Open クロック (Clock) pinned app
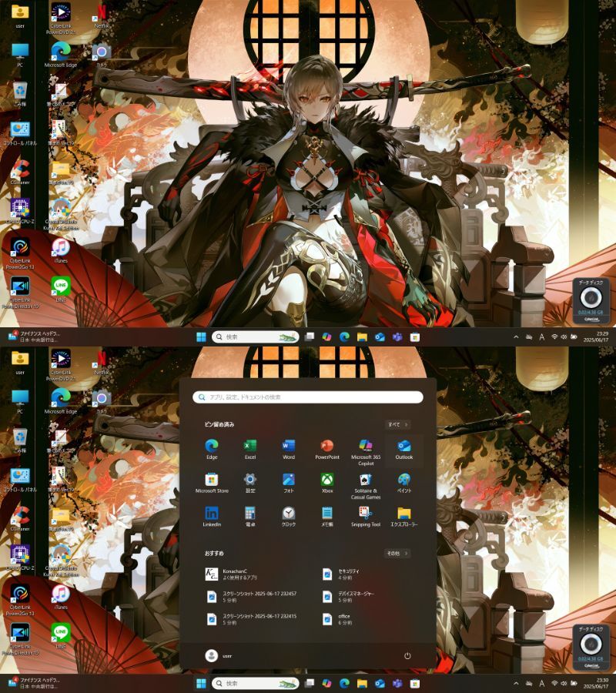Viewport: 616px width, 693px height. pos(289,517)
